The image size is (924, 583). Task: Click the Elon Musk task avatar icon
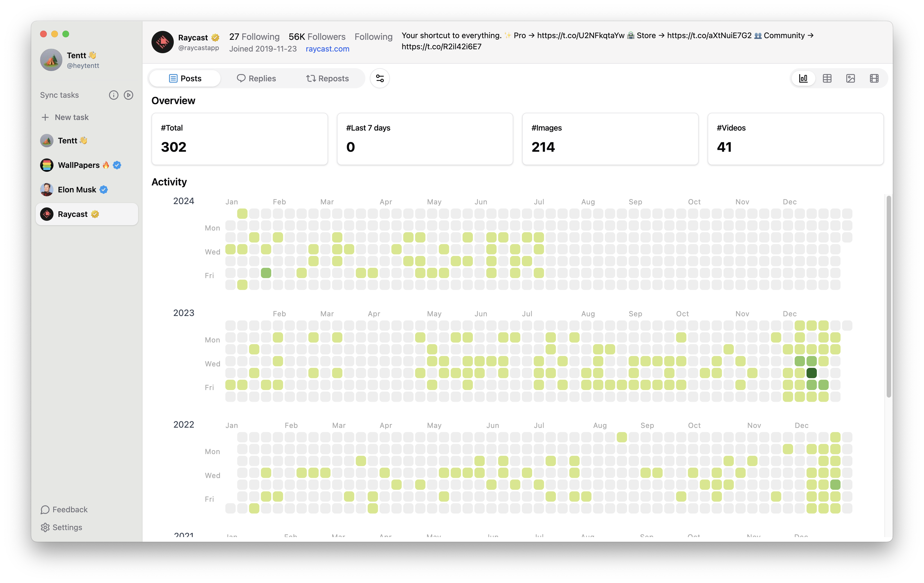pyautogui.click(x=47, y=190)
